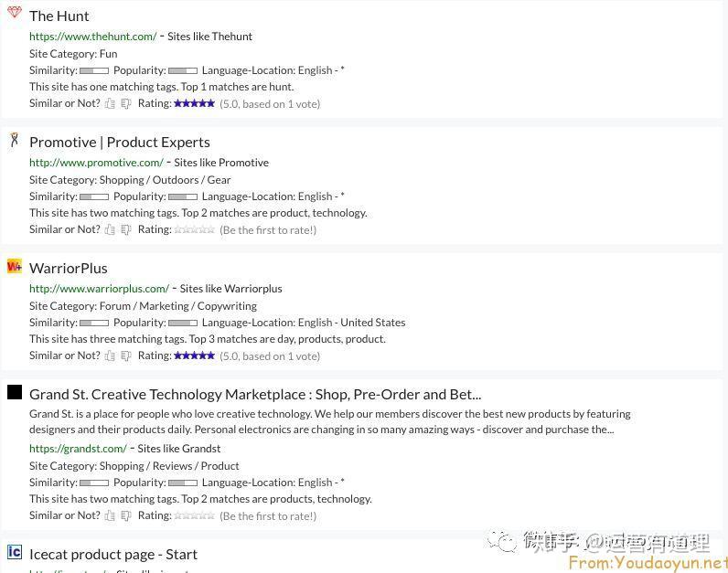This screenshot has width=728, height=573.
Task: Thumbs up The Hunt as similar
Action: [110, 103]
